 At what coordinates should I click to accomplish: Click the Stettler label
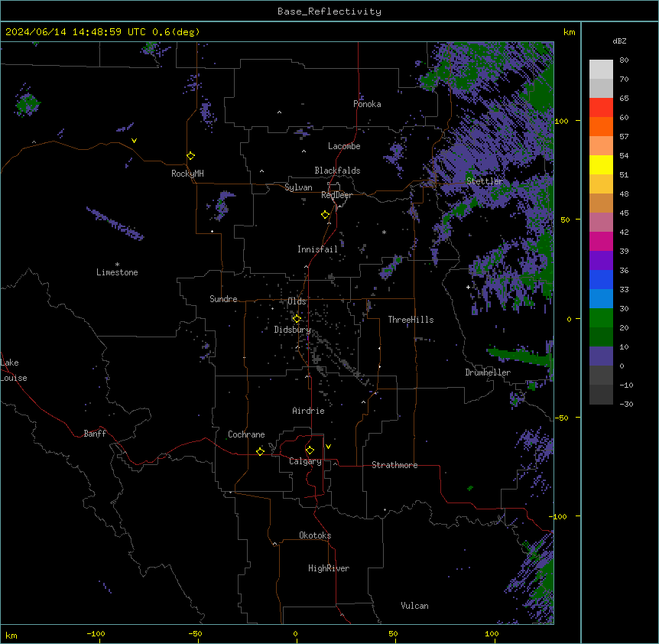coord(485,181)
